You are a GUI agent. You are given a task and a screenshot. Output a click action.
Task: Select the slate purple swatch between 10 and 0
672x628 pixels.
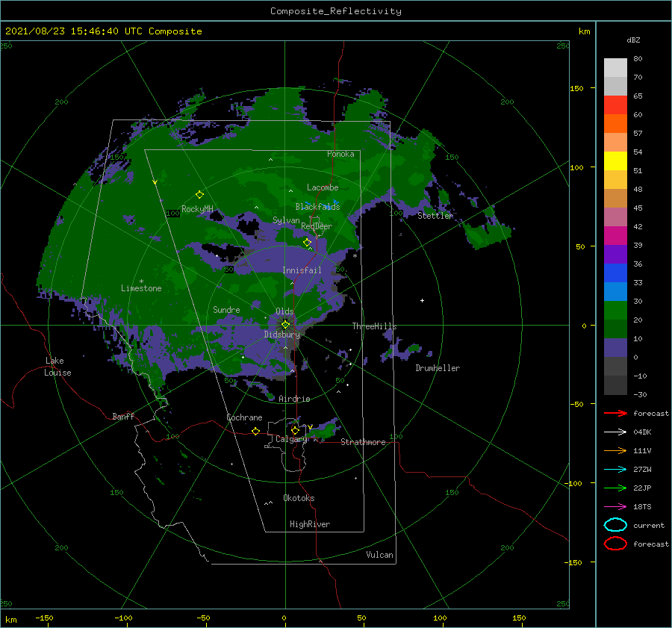click(615, 348)
